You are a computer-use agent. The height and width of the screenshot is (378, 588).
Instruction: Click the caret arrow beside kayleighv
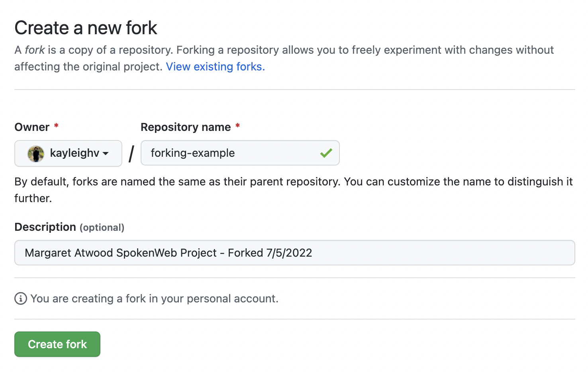106,154
